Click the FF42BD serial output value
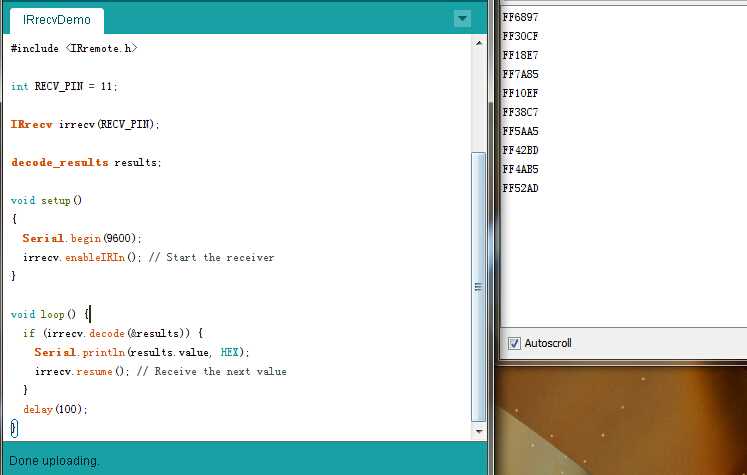The height and width of the screenshot is (475, 747). (520, 151)
